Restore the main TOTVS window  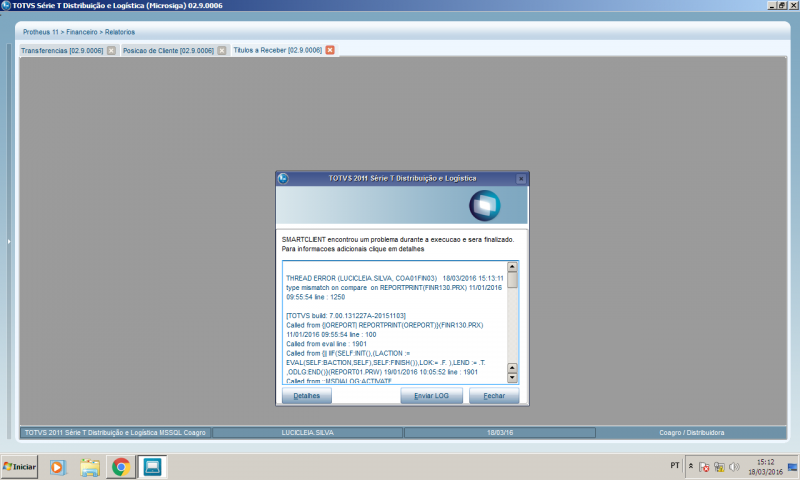pyautogui.click(x=782, y=5)
